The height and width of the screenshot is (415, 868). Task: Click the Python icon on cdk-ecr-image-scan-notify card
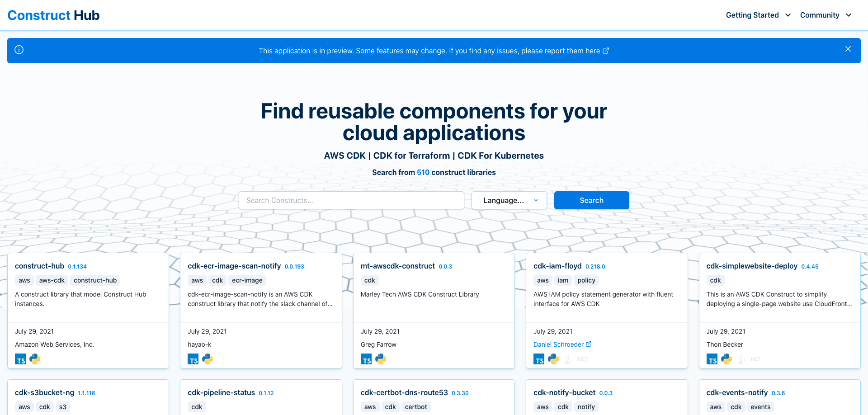tap(208, 359)
